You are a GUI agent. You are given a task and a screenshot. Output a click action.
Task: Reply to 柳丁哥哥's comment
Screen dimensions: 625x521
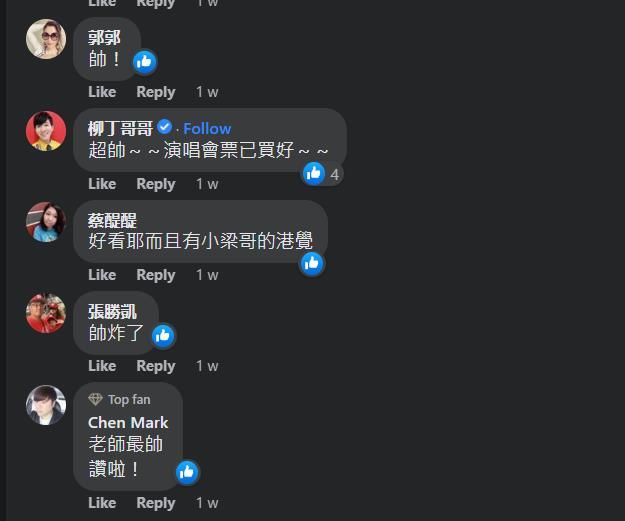156,184
